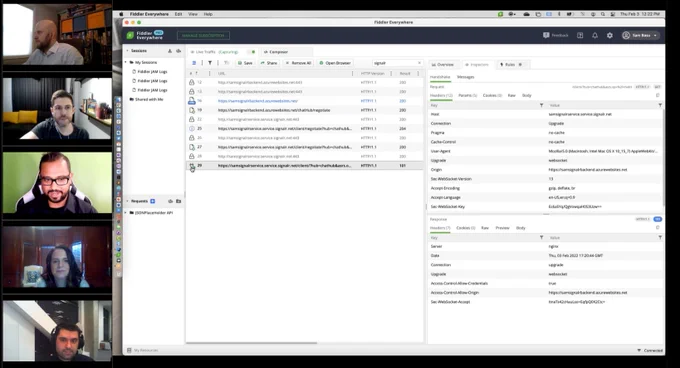Open the Result column options menu
This screenshot has width=680, height=368.
click(418, 74)
